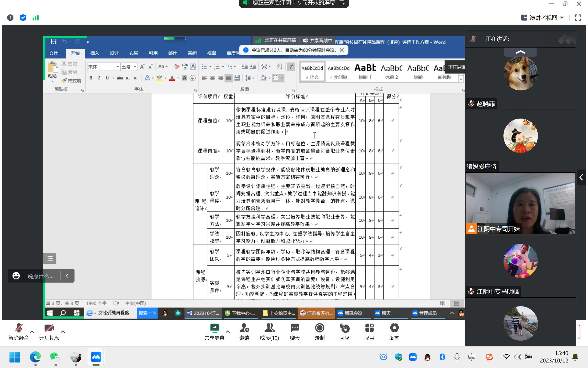
Task: Toggle superscript in Word ribbon
Action: (x=136, y=78)
